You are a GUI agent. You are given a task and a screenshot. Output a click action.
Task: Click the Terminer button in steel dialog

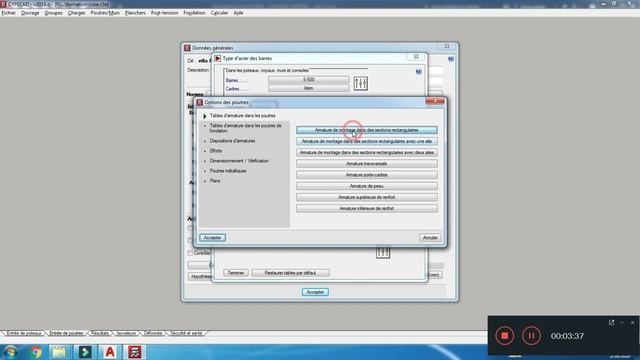coord(236,273)
